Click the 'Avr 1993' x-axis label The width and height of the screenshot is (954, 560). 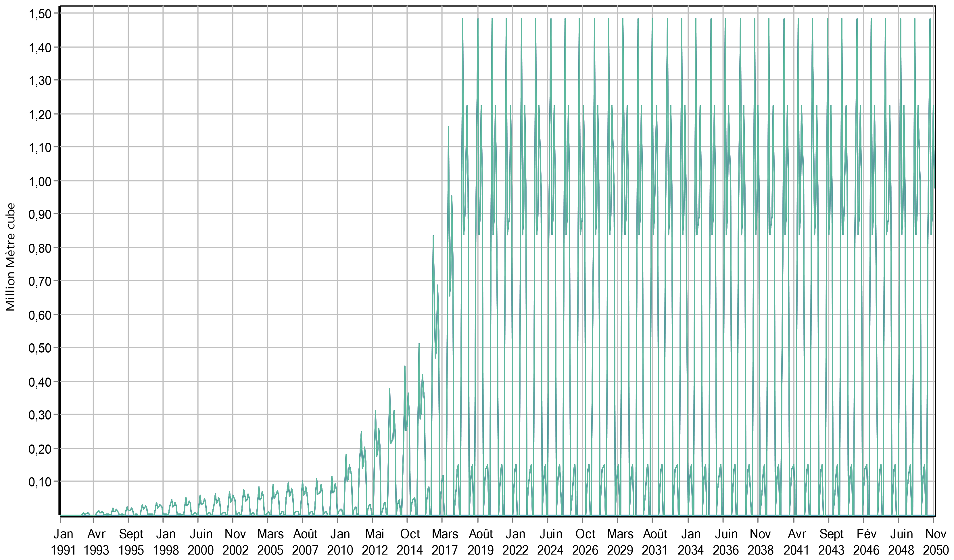[96, 542]
